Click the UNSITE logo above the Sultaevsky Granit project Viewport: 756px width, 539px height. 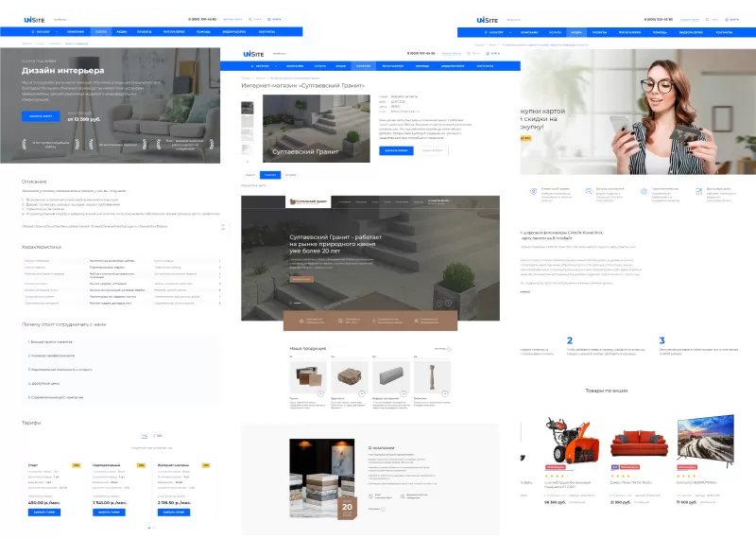(x=253, y=54)
